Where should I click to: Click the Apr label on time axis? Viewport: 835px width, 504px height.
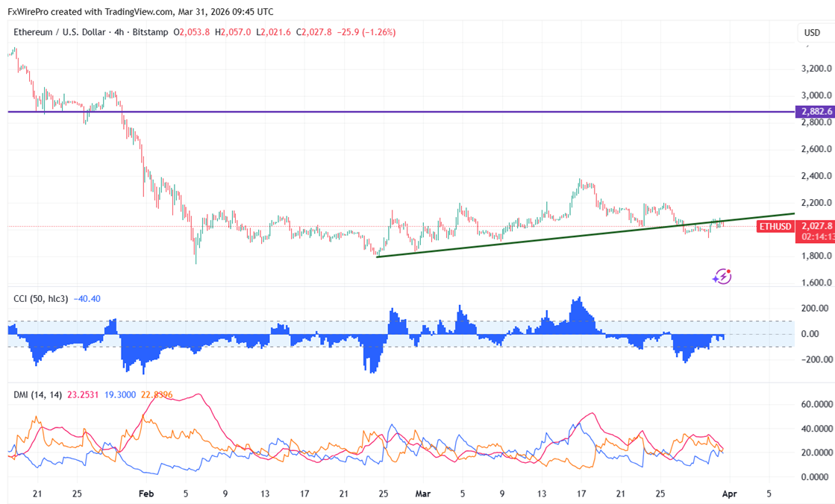point(729,494)
